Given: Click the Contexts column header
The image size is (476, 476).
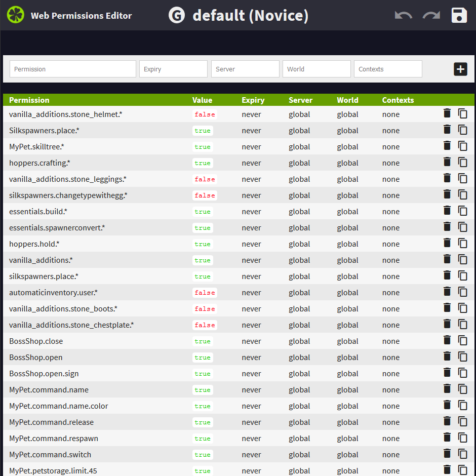Looking at the screenshot, I should point(398,100).
